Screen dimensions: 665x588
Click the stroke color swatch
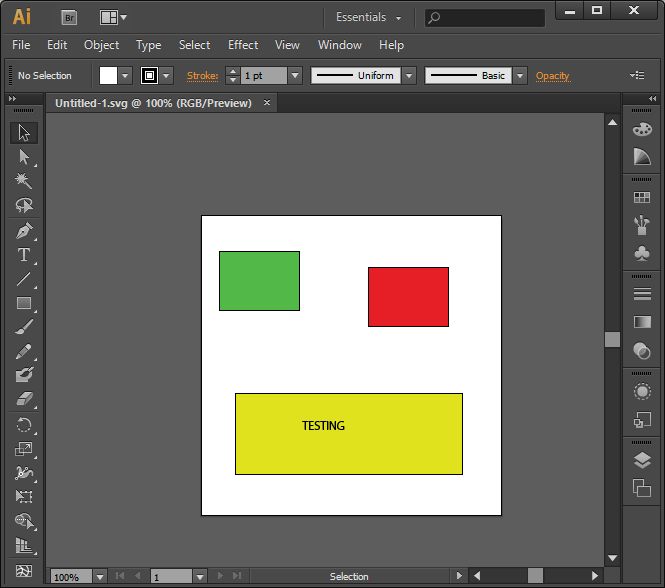tap(149, 76)
